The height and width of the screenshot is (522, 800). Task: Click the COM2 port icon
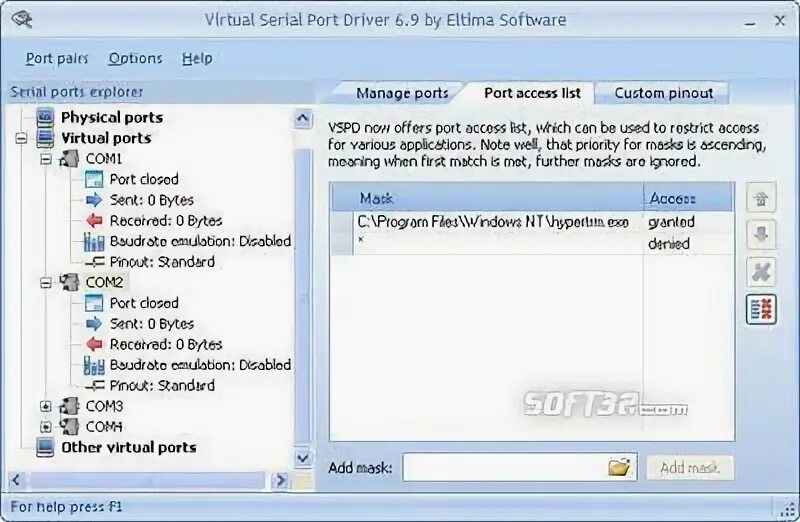click(x=69, y=282)
